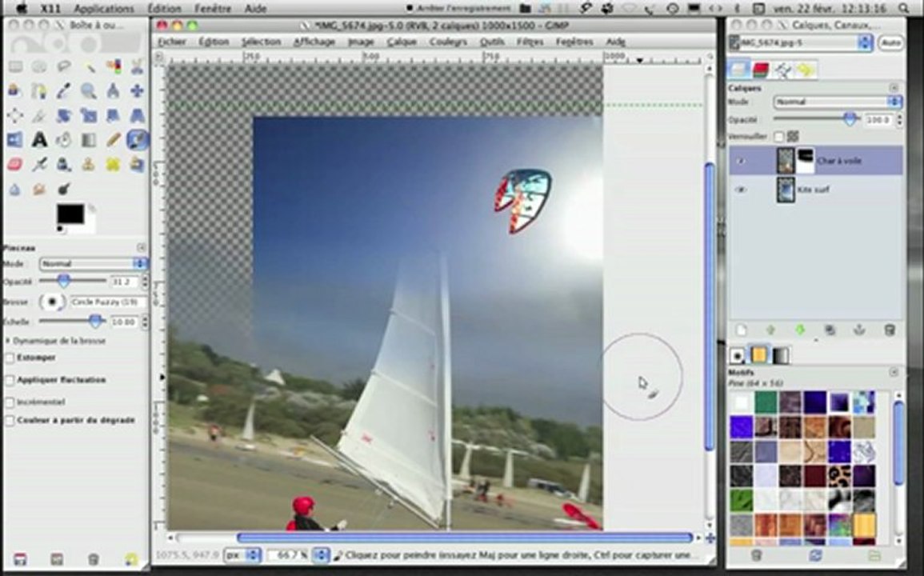This screenshot has width=924, height=576.
Task: Select the Rectangle Select tool
Action: (x=15, y=66)
